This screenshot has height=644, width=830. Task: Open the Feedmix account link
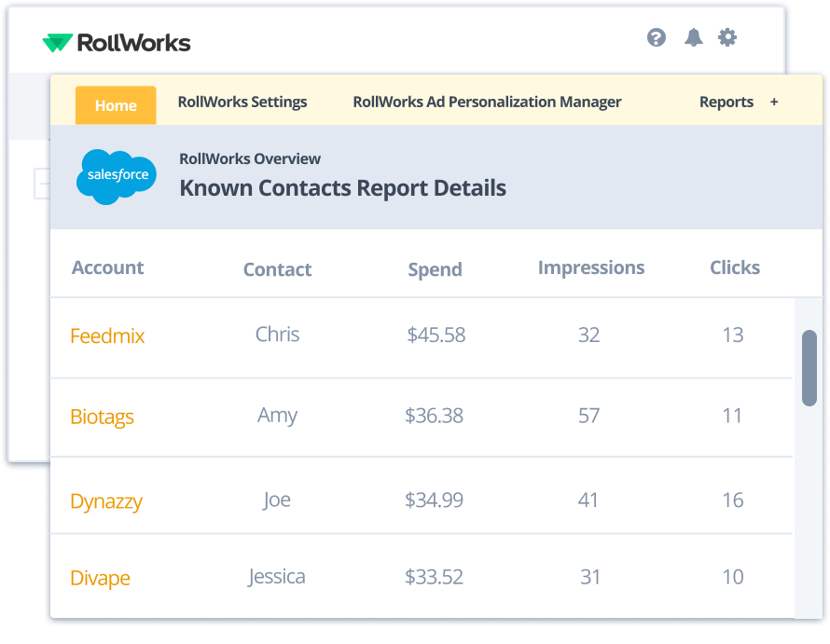pyautogui.click(x=107, y=336)
